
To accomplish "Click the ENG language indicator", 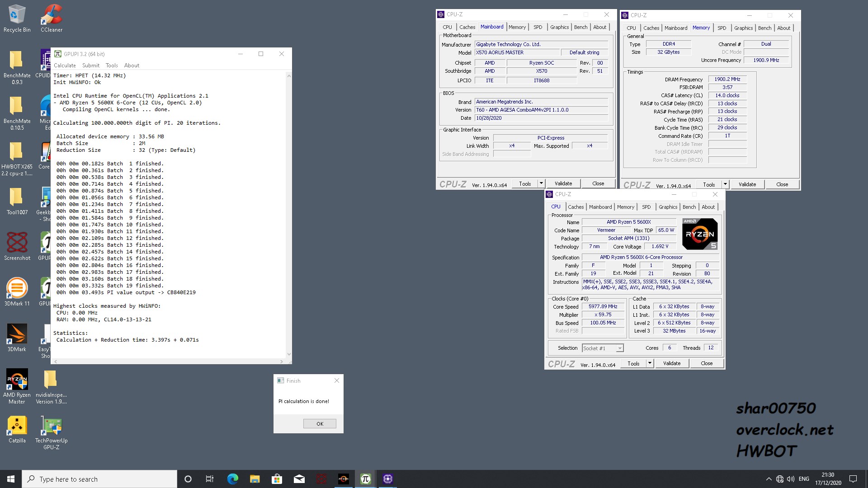I will tap(804, 479).
